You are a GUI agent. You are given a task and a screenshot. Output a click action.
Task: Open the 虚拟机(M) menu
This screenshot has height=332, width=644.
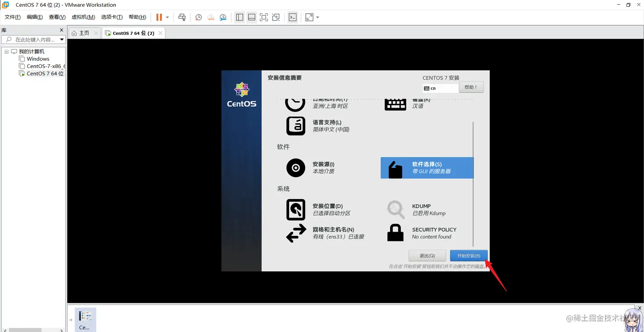click(x=83, y=17)
